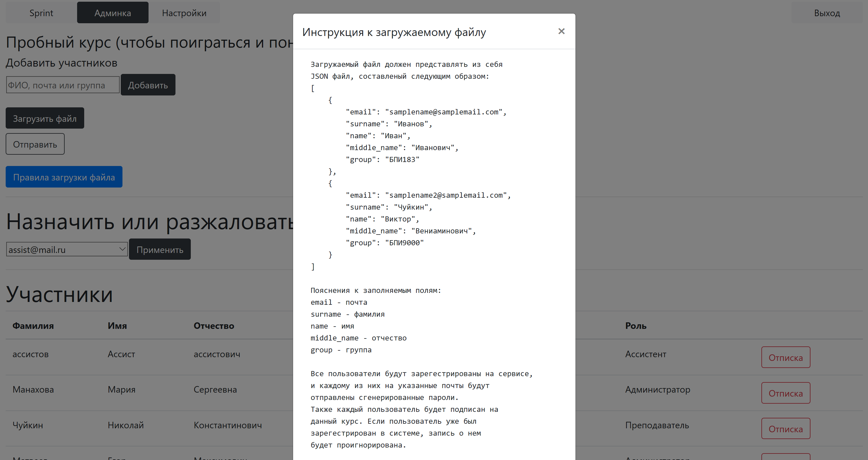Click the "surname": "Чуйкин" line
This screenshot has width=868, height=460.
point(389,207)
